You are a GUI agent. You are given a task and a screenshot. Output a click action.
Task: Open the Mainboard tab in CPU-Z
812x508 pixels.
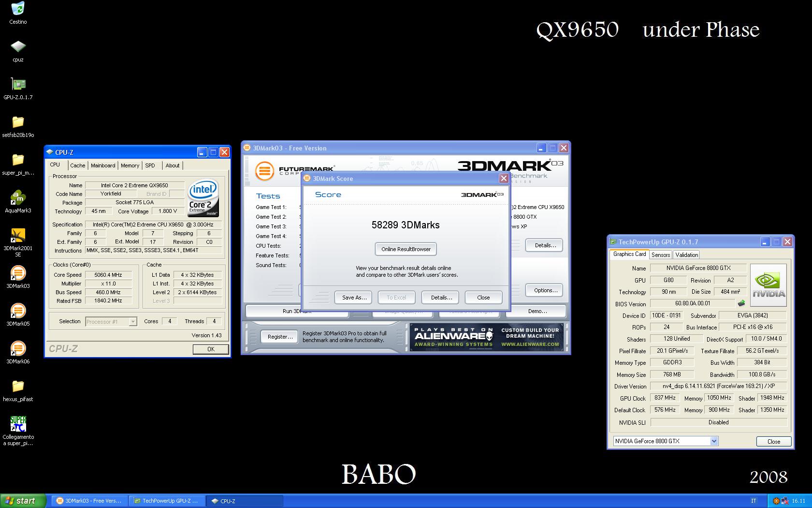coord(103,165)
